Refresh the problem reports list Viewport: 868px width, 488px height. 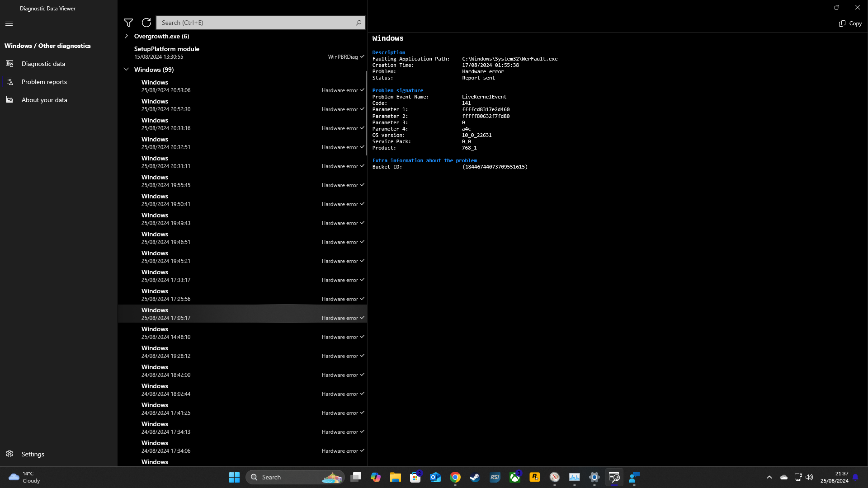point(146,23)
